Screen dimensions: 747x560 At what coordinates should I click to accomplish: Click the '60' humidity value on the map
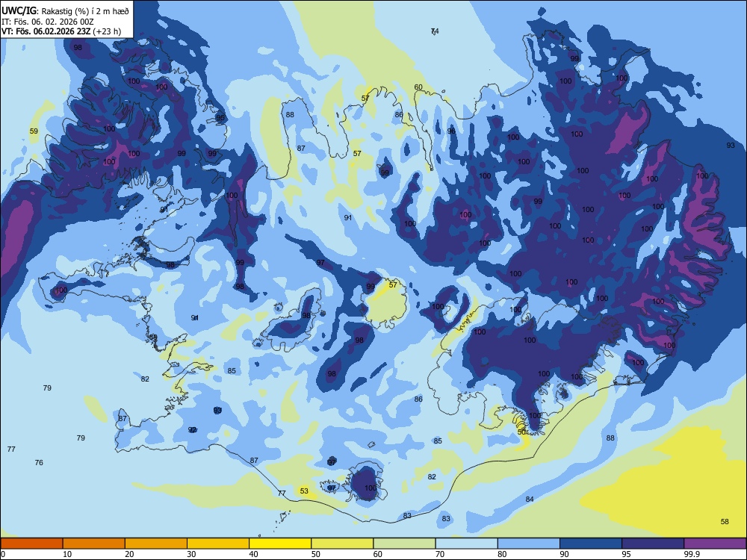pyautogui.click(x=418, y=87)
